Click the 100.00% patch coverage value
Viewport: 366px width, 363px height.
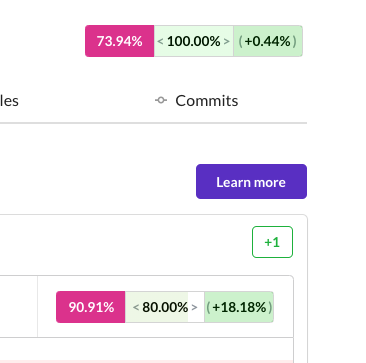(x=194, y=41)
